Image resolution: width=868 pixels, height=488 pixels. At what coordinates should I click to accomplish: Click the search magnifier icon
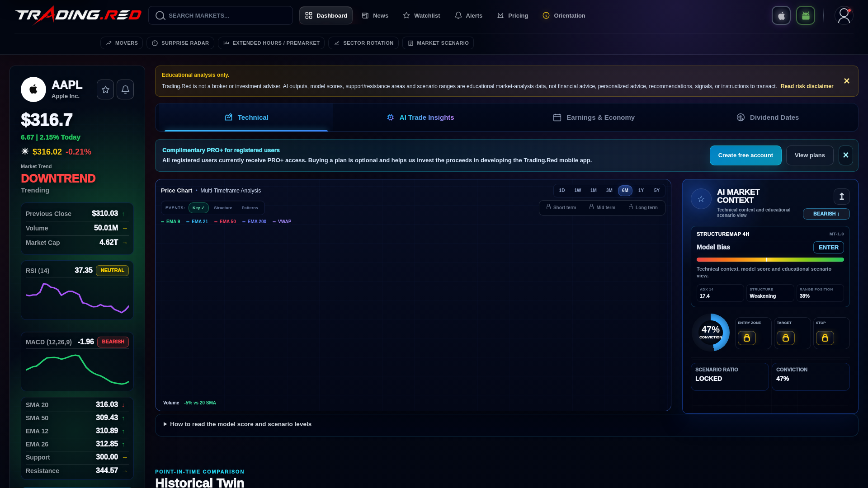pyautogui.click(x=160, y=15)
